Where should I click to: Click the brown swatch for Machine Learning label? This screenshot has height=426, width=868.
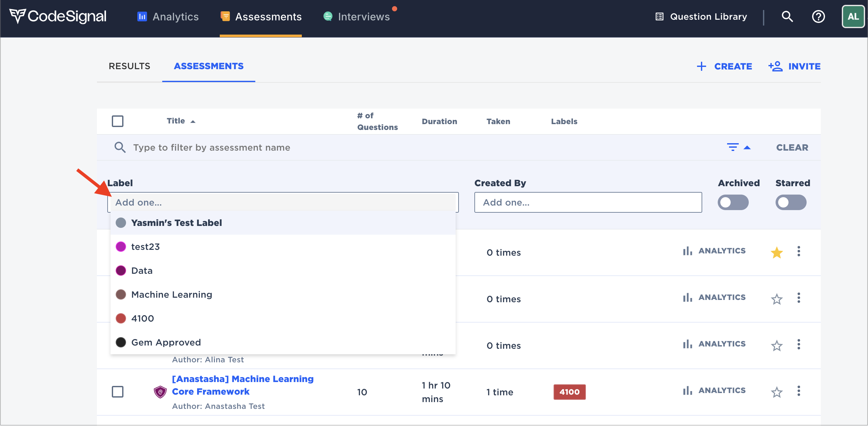pyautogui.click(x=121, y=294)
